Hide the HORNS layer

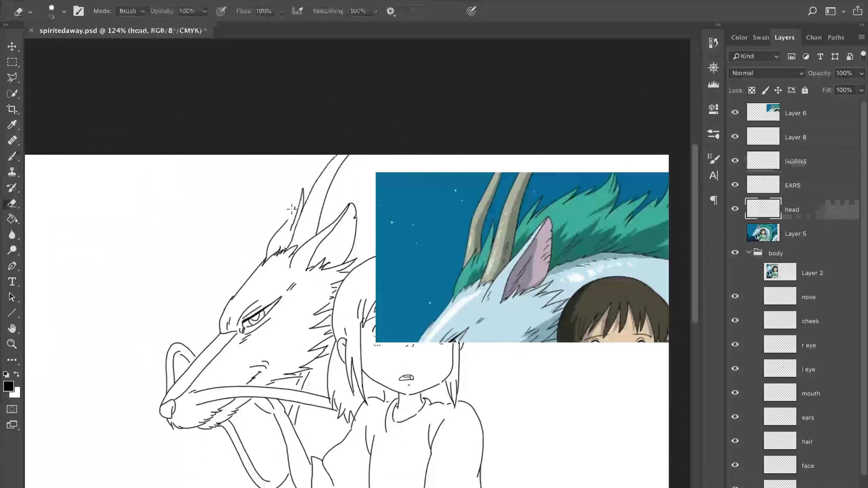735,161
